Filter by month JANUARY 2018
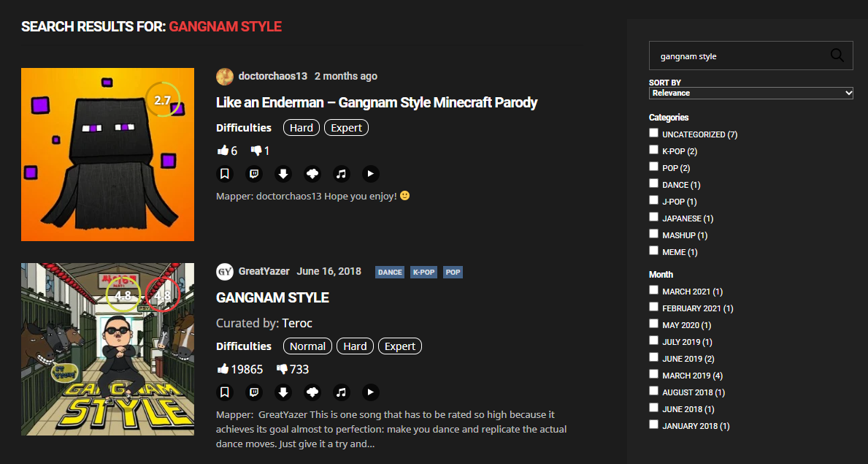The height and width of the screenshot is (464, 868). (654, 425)
